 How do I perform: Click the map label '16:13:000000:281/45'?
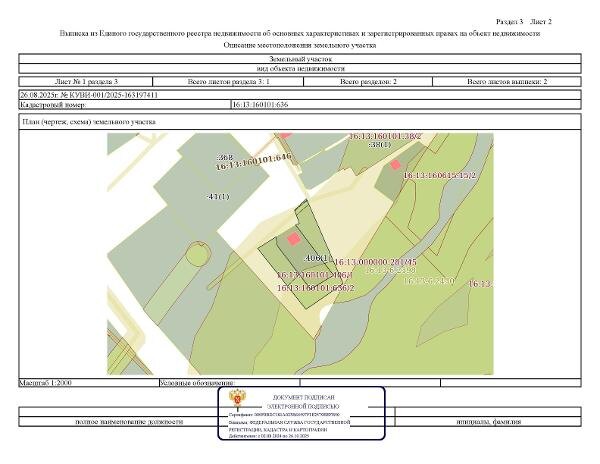pyautogui.click(x=375, y=262)
